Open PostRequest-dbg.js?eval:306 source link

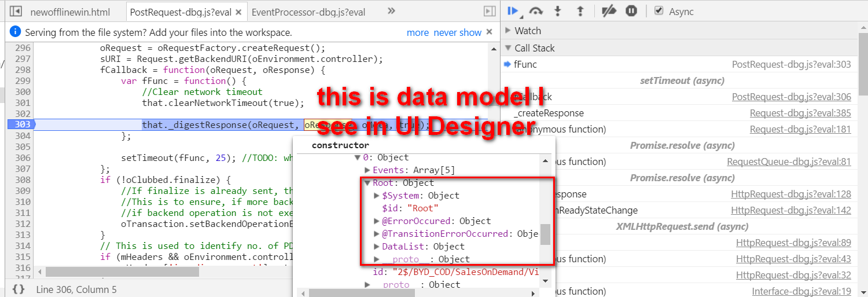coord(792,97)
